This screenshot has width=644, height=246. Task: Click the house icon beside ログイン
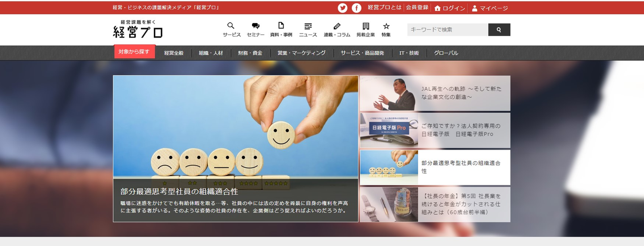click(x=437, y=8)
